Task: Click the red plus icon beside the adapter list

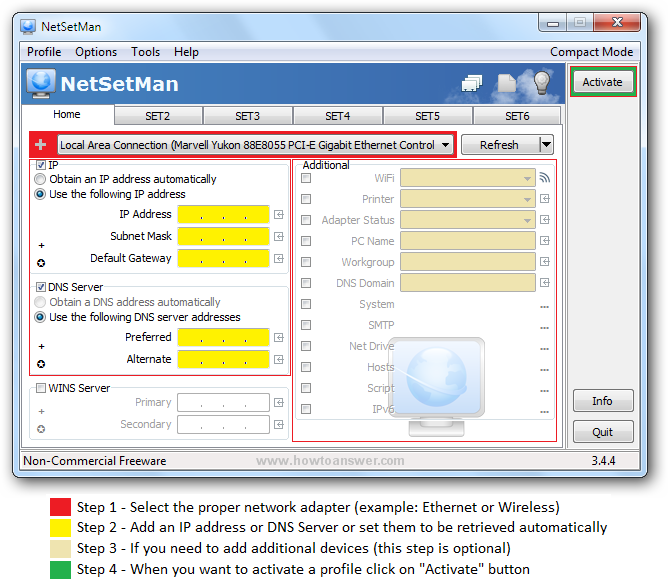Action: [x=41, y=145]
